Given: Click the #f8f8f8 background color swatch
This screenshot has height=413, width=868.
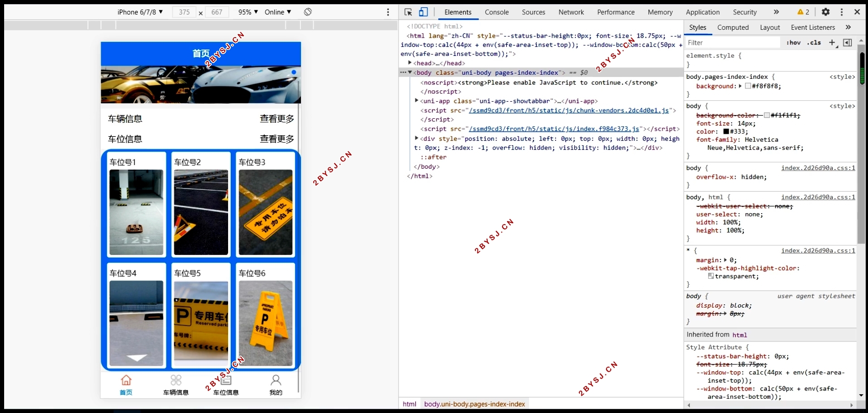Looking at the screenshot, I should tap(748, 86).
